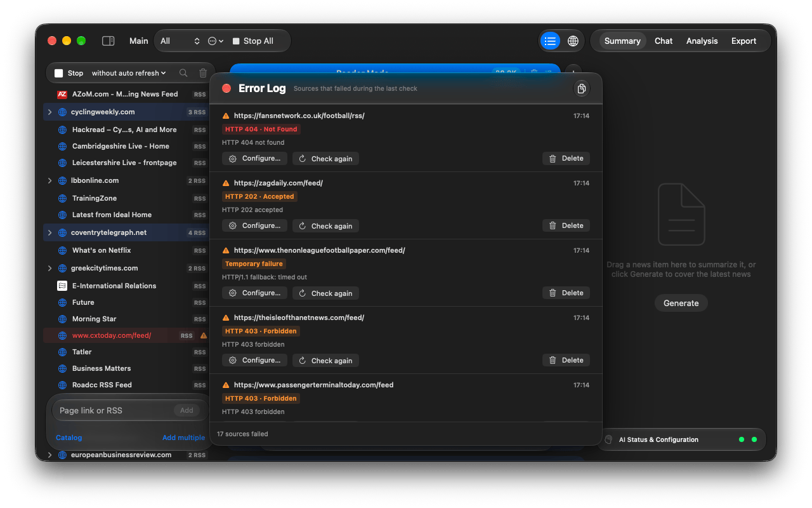Screen dimensions: 812x508
Task: Click the search icon in sidebar toolbar
Action: [x=183, y=73]
